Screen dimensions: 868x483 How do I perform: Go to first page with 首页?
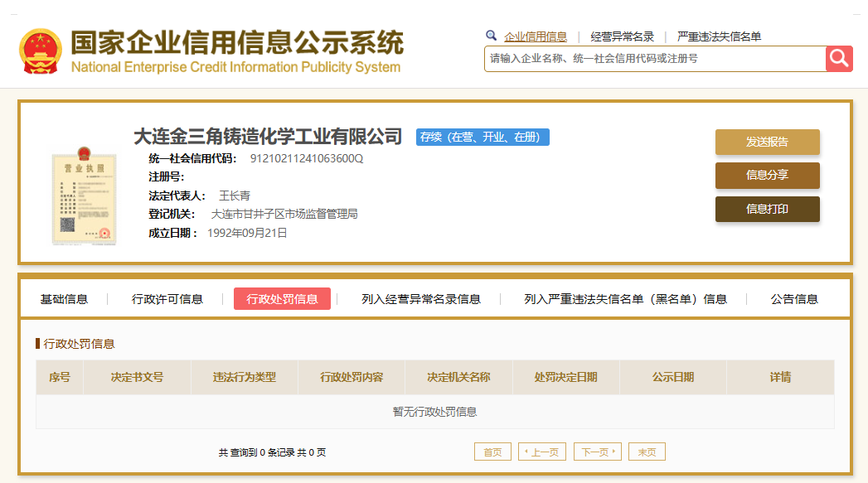point(492,452)
